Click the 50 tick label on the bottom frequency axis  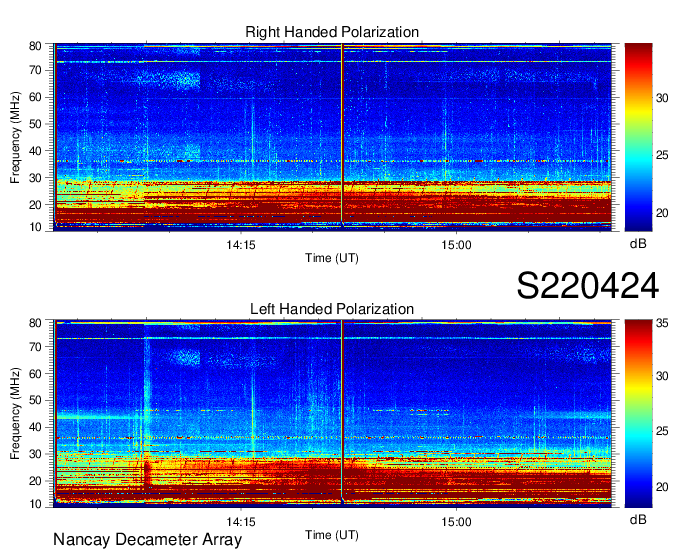click(35, 400)
